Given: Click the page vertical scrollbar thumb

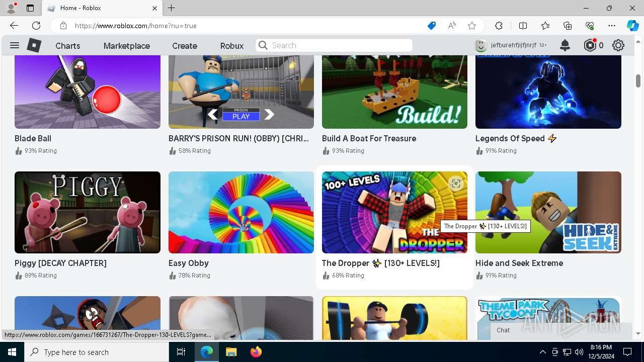Looking at the screenshot, I should 638,80.
